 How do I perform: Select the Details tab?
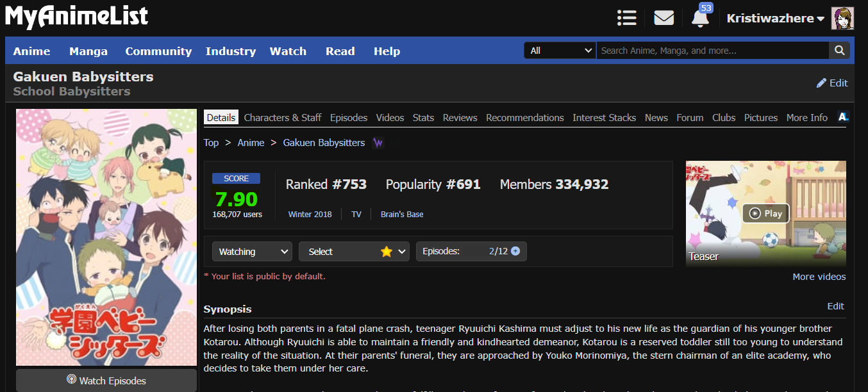(221, 117)
